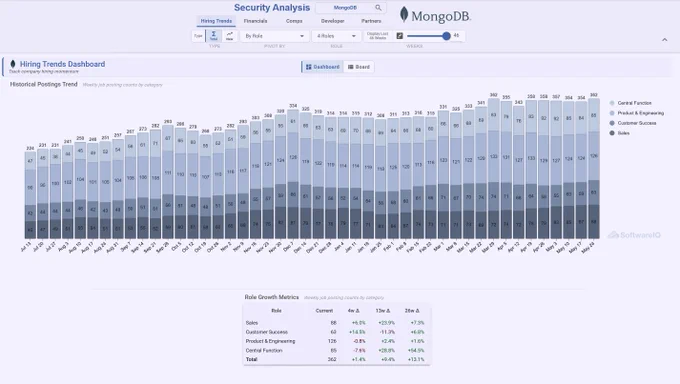Open the Financials tab

pyautogui.click(x=255, y=21)
